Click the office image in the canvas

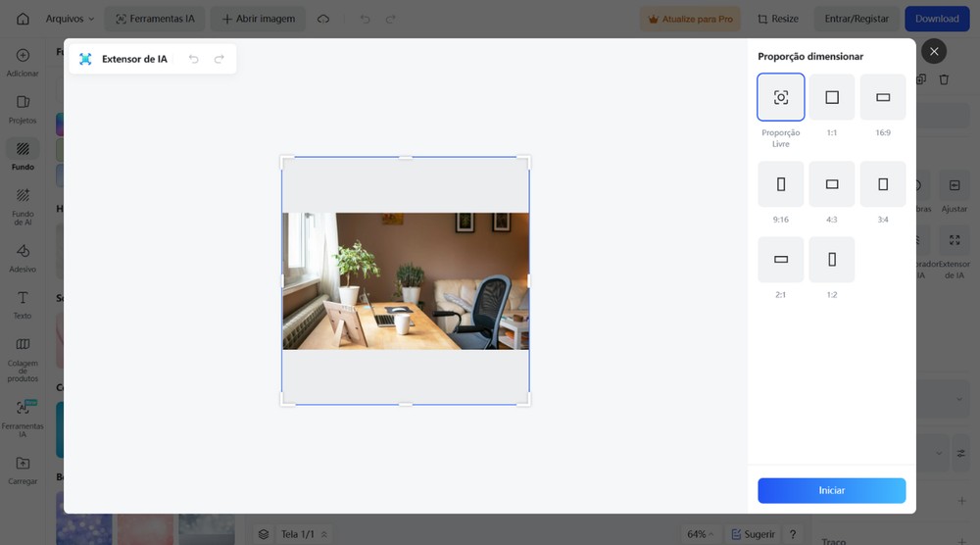tap(406, 281)
